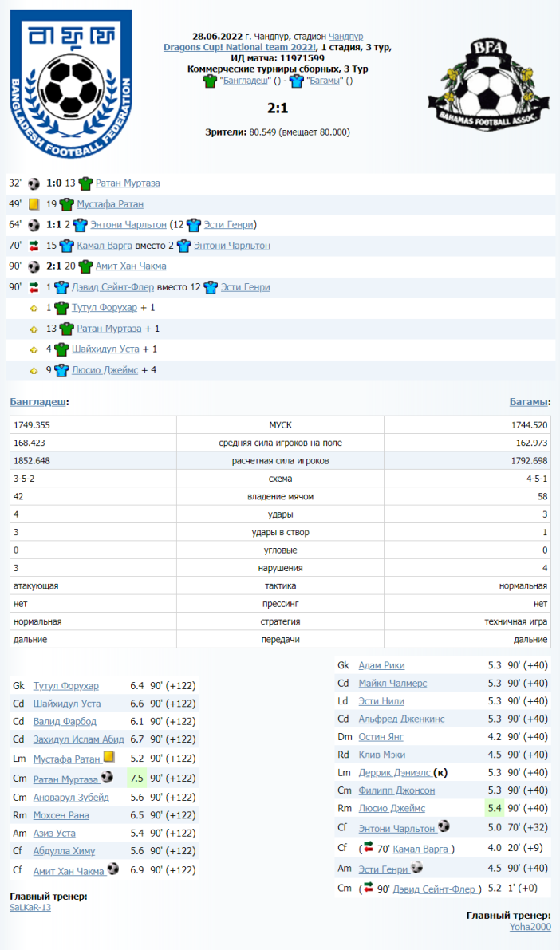The image size is (560, 950).
Task: Click the yellow card icon at minute 49'
Action: [34, 204]
